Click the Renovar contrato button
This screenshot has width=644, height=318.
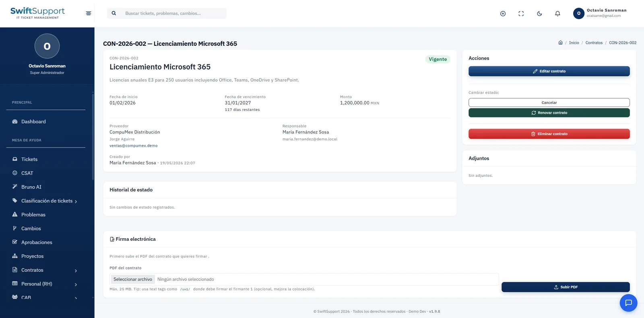click(x=549, y=113)
